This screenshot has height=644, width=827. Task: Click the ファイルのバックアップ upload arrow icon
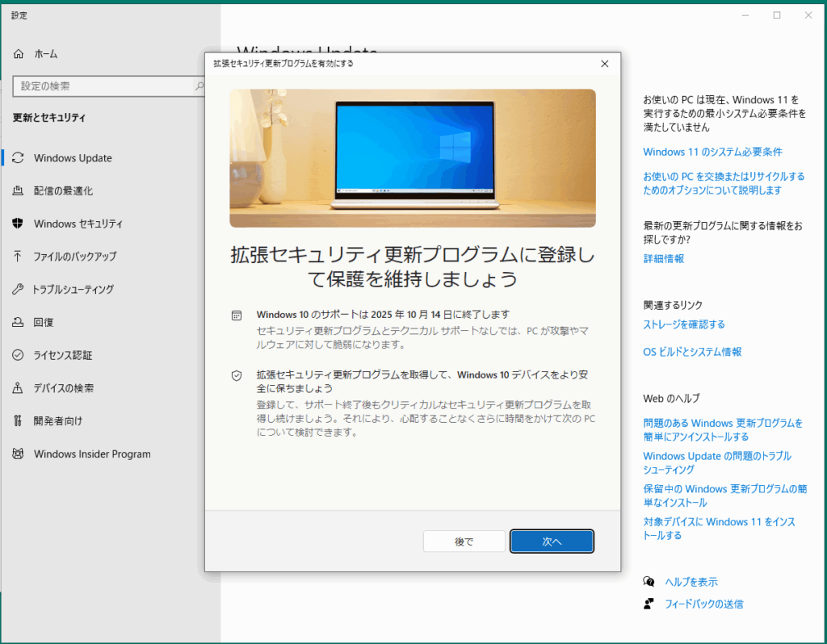pyautogui.click(x=18, y=256)
